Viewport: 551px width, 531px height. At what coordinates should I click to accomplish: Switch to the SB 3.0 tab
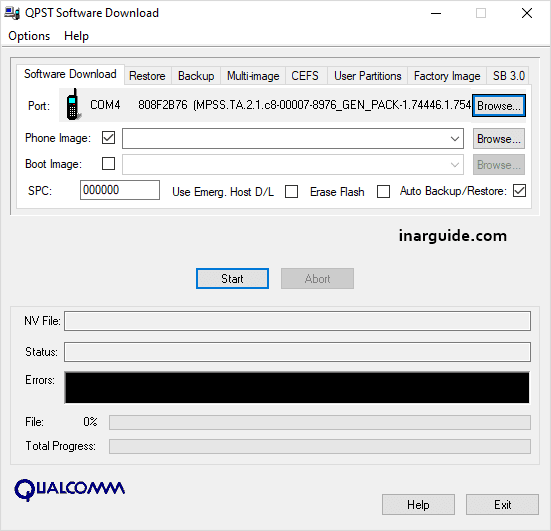coord(508,76)
